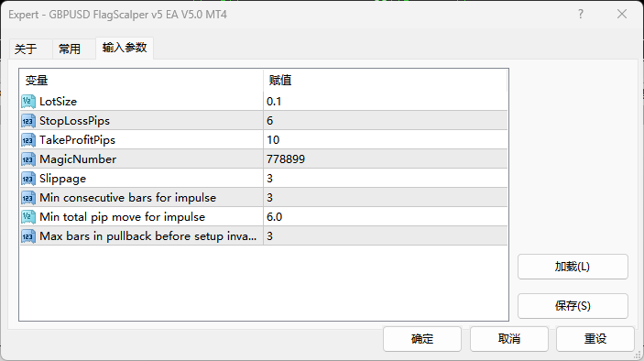Click the Min consecutive bars row icon

(x=27, y=198)
